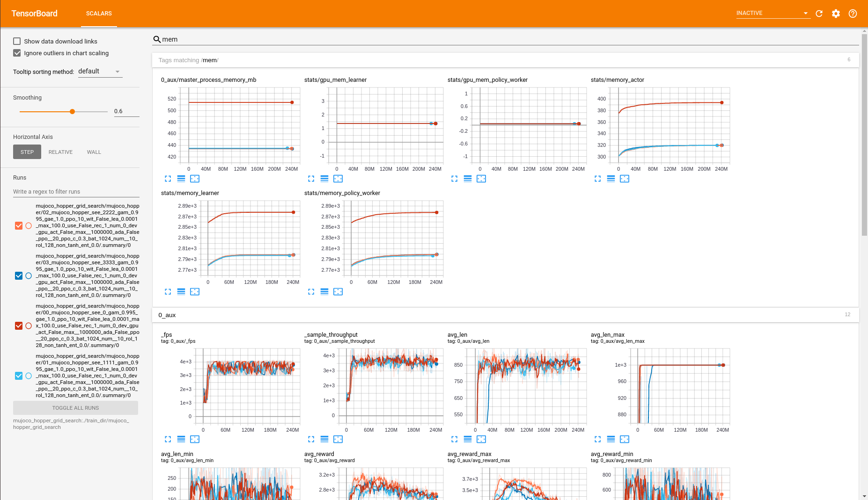Toggle log scale on the avg_len chart
The image size is (868, 500).
point(468,439)
